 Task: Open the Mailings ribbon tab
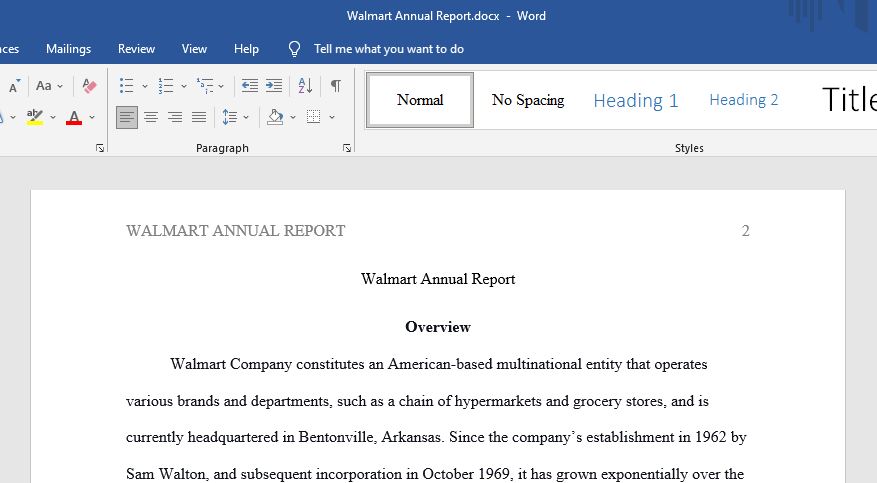click(68, 49)
